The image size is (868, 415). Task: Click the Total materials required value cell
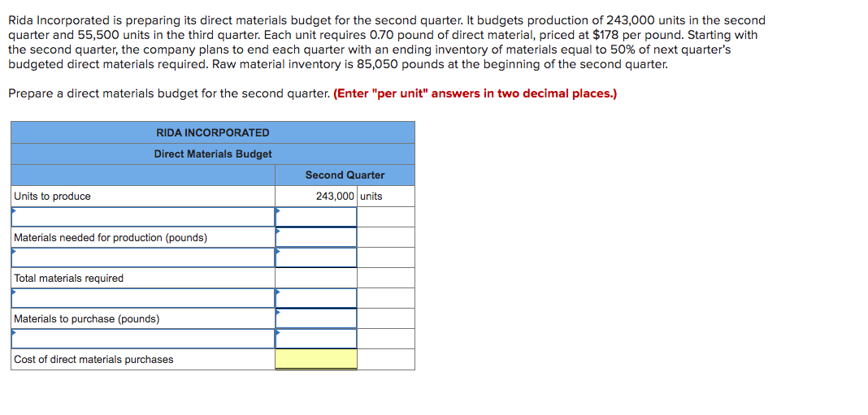point(316,278)
